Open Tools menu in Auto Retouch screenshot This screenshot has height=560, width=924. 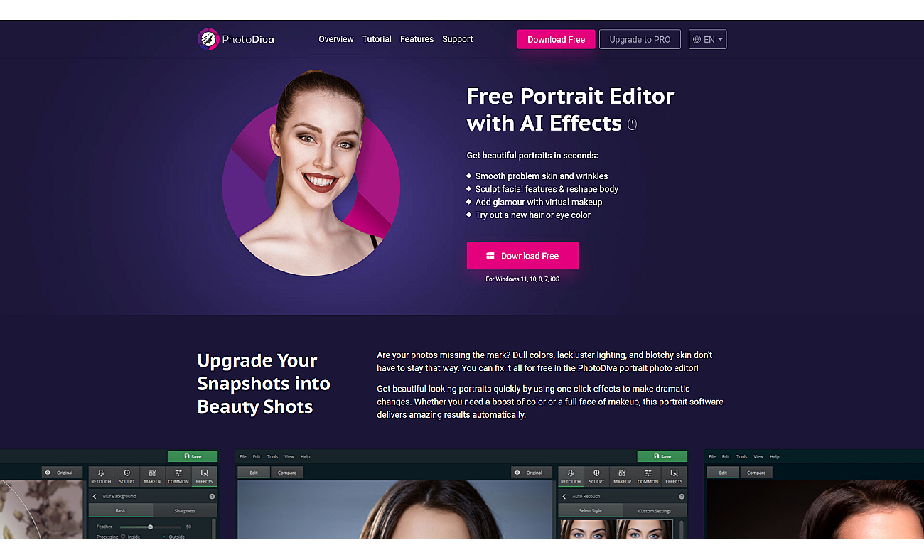(272, 456)
